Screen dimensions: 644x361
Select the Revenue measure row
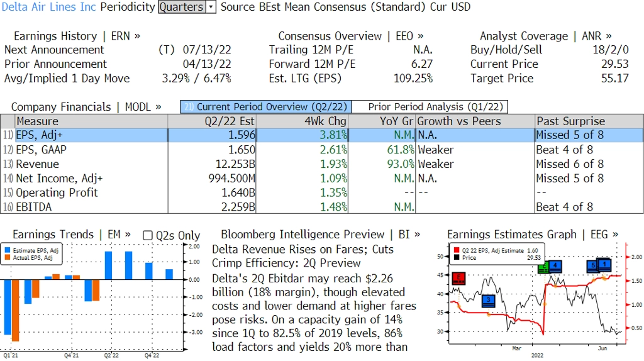point(322,164)
